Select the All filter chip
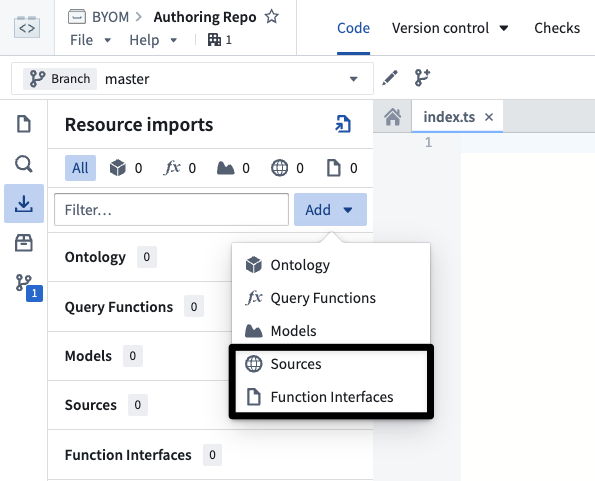The height and width of the screenshot is (481, 595). pyautogui.click(x=80, y=168)
